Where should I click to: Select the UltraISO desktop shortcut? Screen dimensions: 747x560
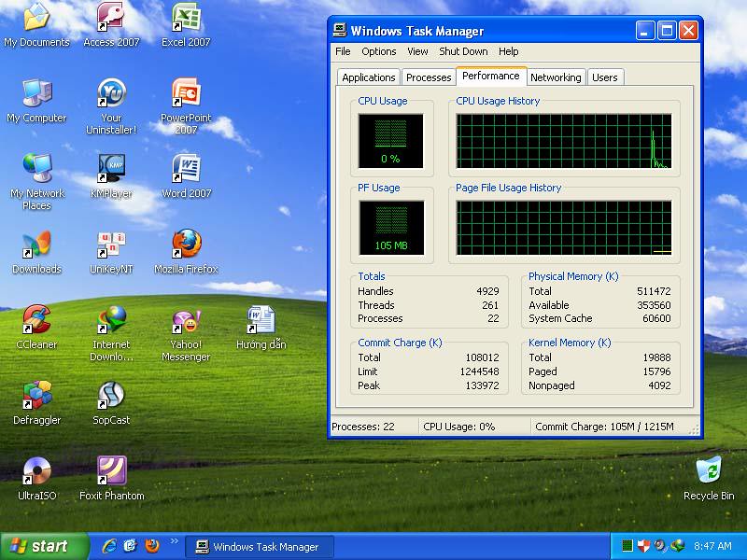(x=36, y=478)
